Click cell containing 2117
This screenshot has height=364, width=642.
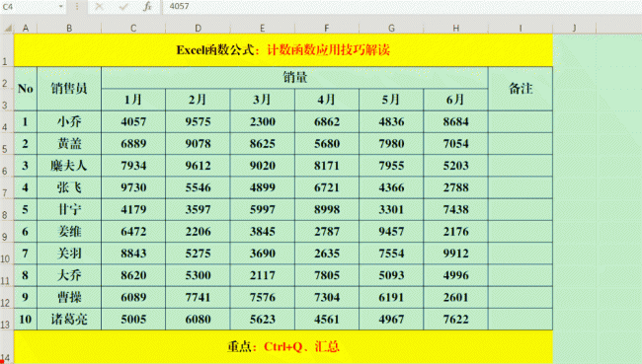point(263,275)
